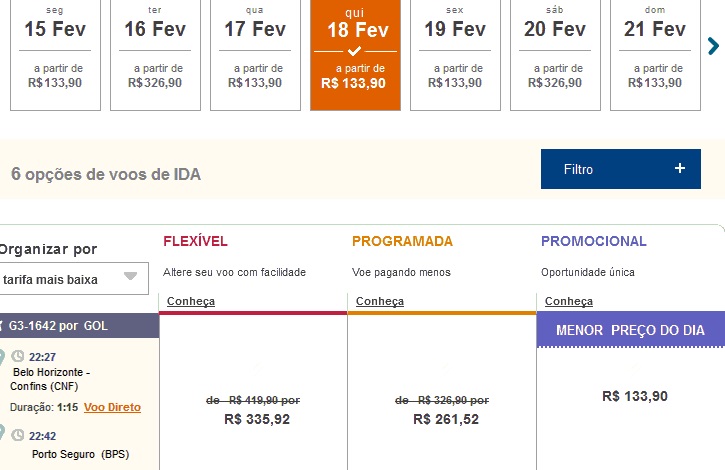Screen dimensions: 725x470
Task: Click the checkmark on the 18 Fev card
Action: [355, 50]
